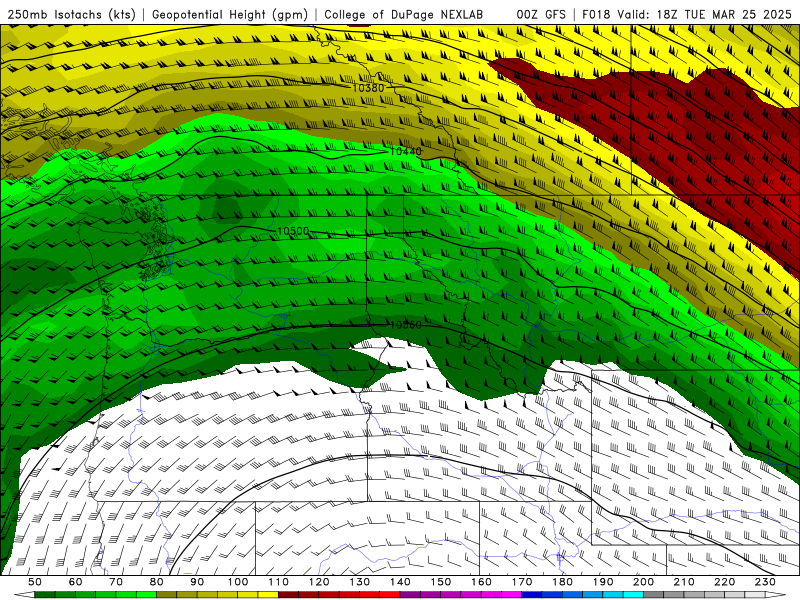Click the 90 value on the color scale
800x600 pixels.
197,582
